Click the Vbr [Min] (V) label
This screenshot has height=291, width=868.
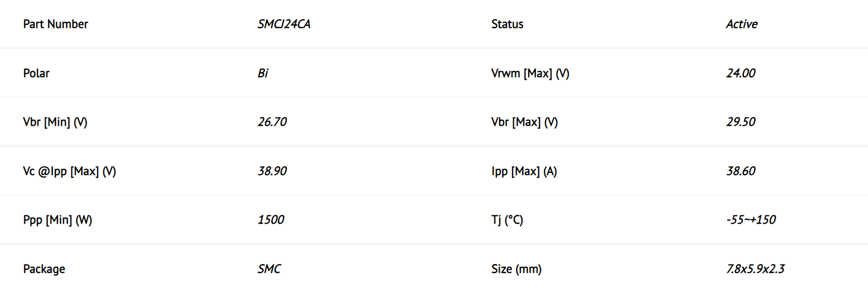[55, 122]
